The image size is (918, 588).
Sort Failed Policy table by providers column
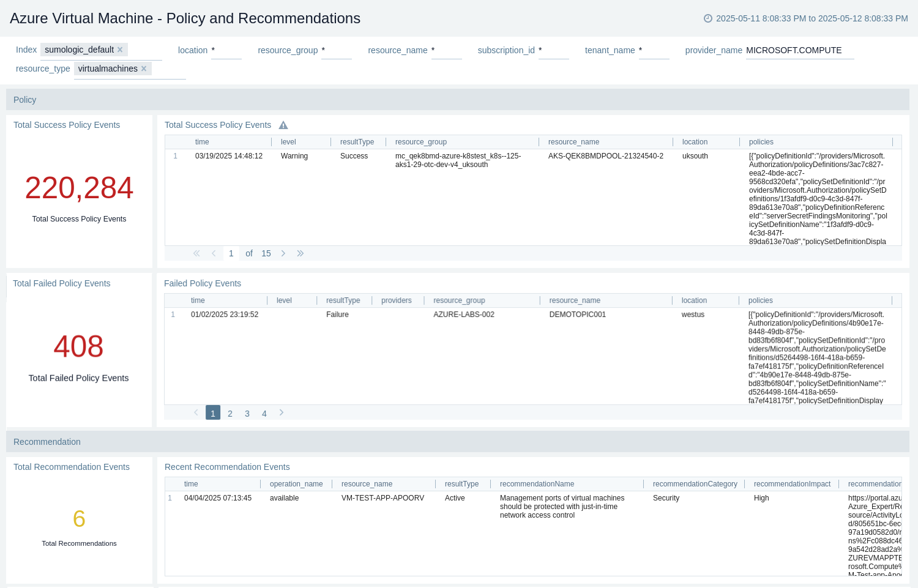click(x=397, y=300)
